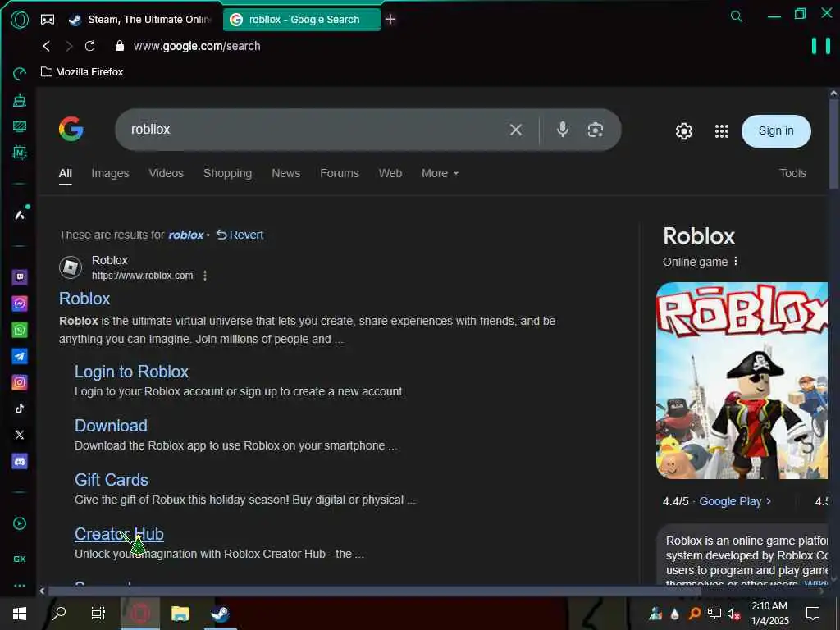Open sidebar three-dots setup menu

(x=20, y=586)
